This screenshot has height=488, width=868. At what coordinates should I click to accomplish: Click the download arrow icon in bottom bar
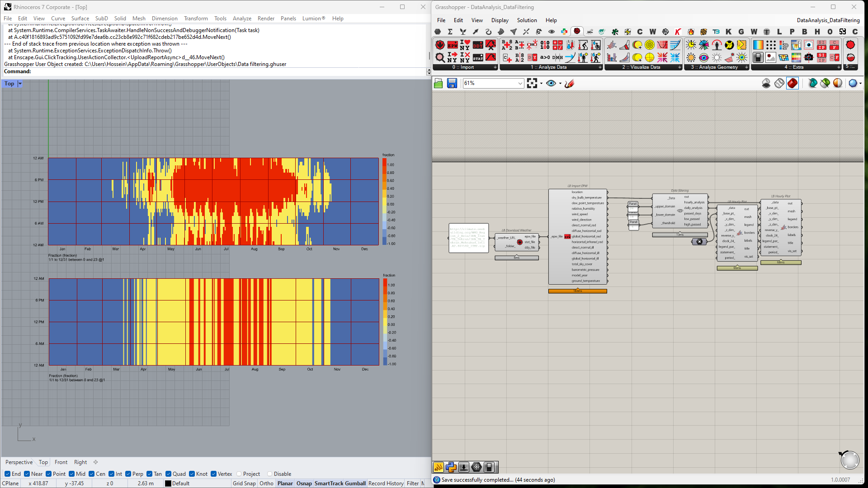pyautogui.click(x=464, y=467)
